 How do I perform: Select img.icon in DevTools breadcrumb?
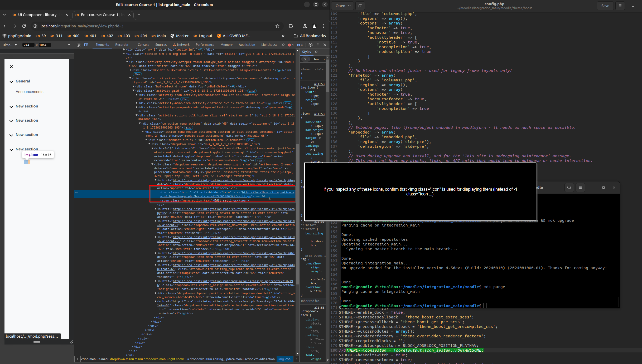coord(285,359)
